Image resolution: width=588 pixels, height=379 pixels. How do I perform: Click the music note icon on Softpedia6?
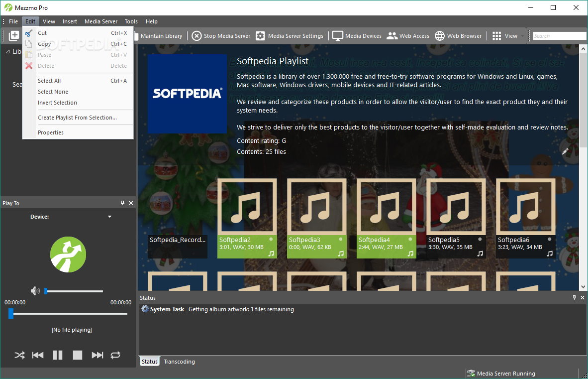[x=550, y=253]
